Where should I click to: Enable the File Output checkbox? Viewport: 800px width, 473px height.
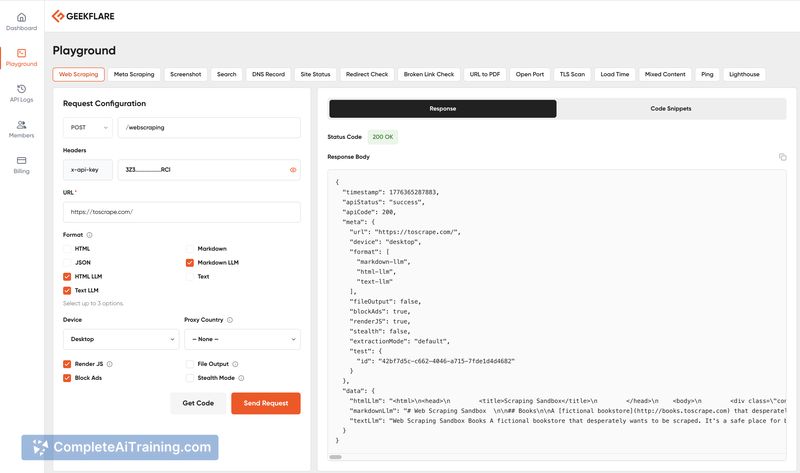[x=190, y=364]
